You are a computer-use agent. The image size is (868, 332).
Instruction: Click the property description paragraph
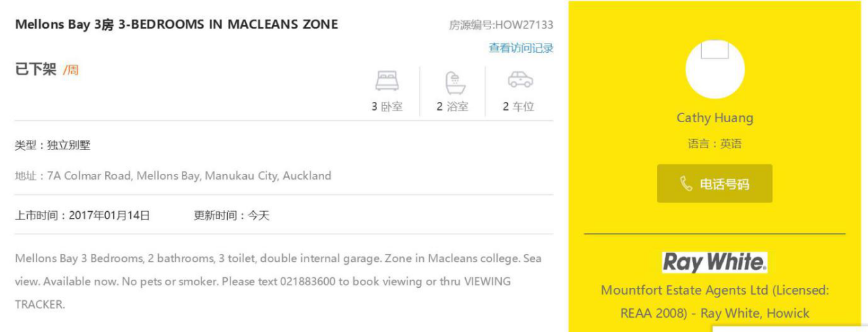pos(278,282)
